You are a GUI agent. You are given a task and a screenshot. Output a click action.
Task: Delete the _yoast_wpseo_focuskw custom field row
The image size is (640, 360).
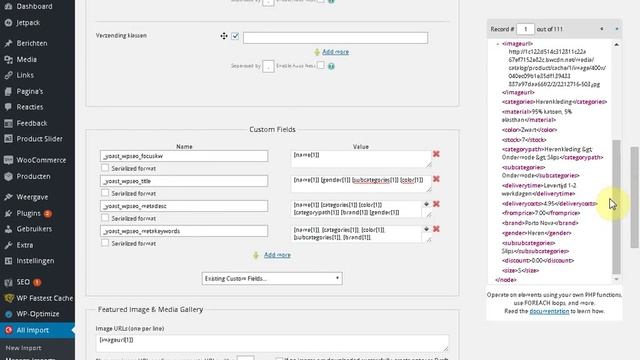pyautogui.click(x=436, y=154)
